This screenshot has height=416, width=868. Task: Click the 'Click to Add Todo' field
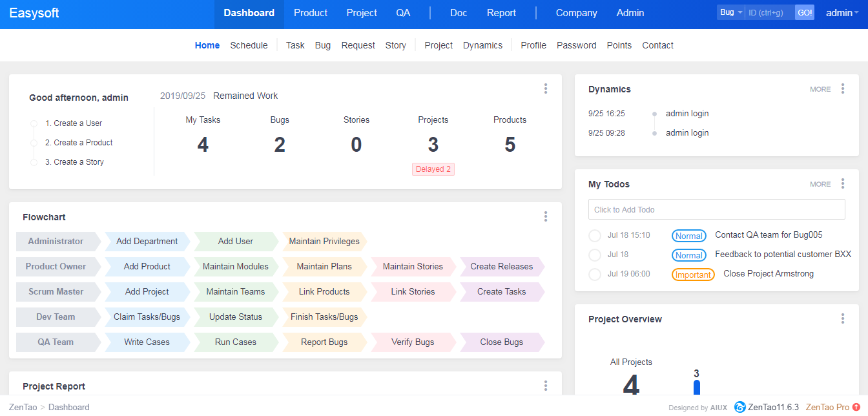(x=716, y=210)
